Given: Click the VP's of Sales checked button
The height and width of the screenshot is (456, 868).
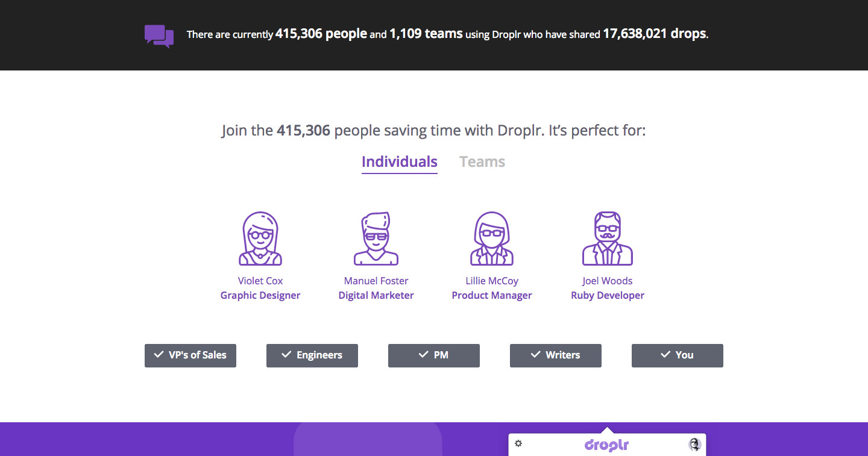Looking at the screenshot, I should coord(190,355).
